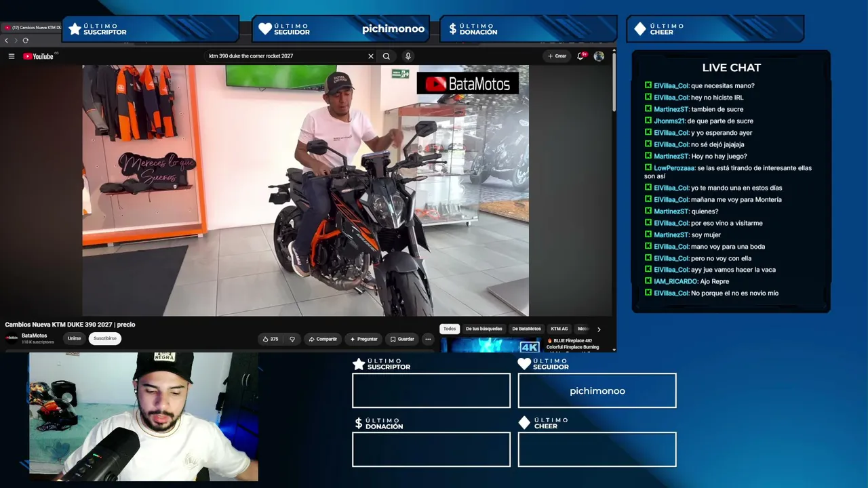Run search with the magnifier button
868x488 pixels.
point(387,56)
